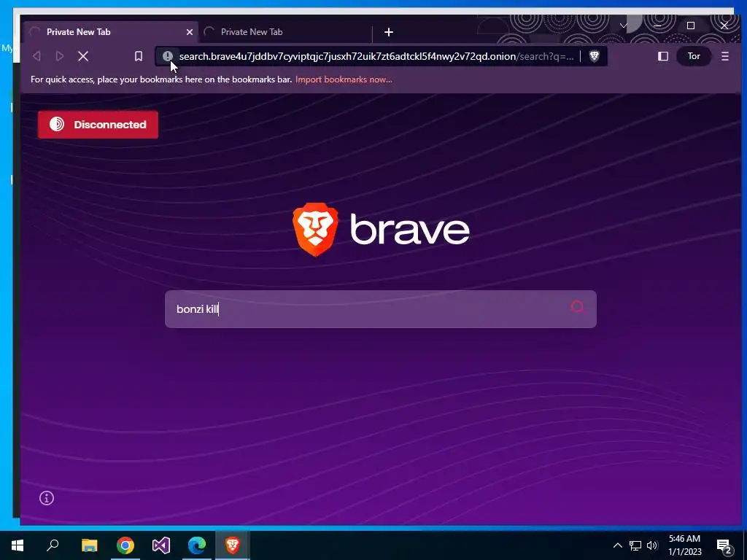This screenshot has height=560, width=747.
Task: Open network status tray icon
Action: point(635,545)
